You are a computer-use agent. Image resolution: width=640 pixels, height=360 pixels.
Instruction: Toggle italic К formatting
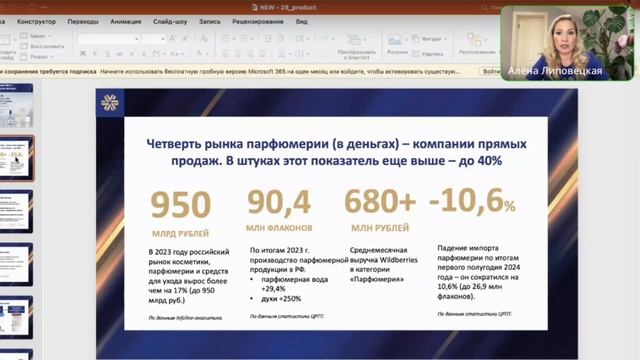tap(95, 53)
